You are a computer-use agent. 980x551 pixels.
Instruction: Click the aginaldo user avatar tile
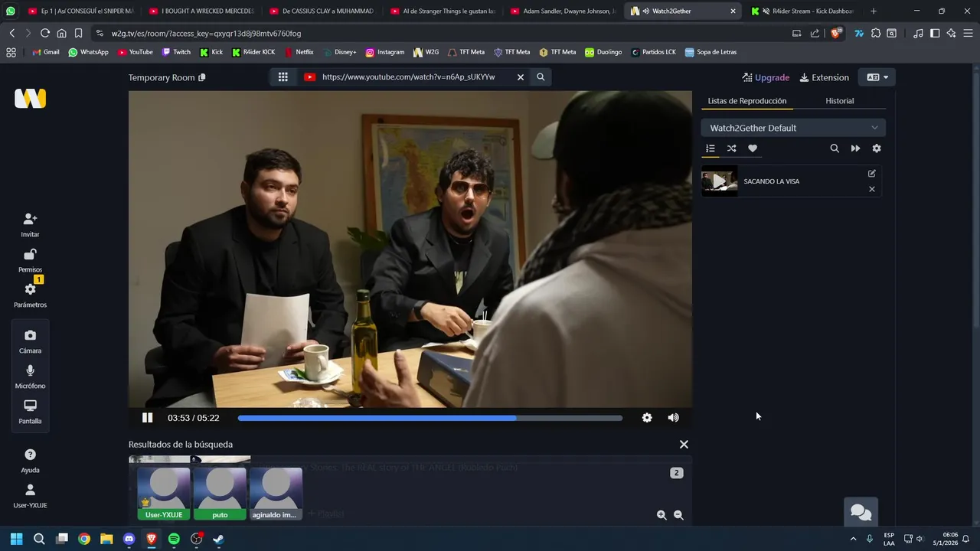coord(276,494)
